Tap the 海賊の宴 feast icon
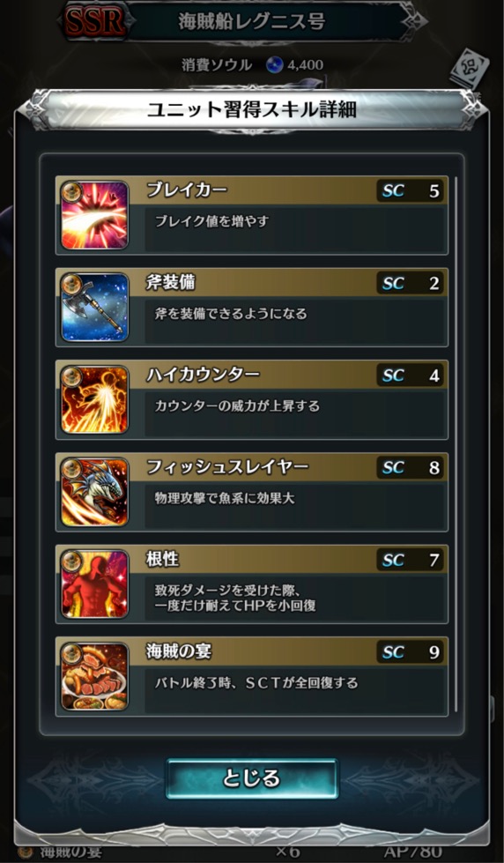The height and width of the screenshot is (863, 504). pos(94,676)
